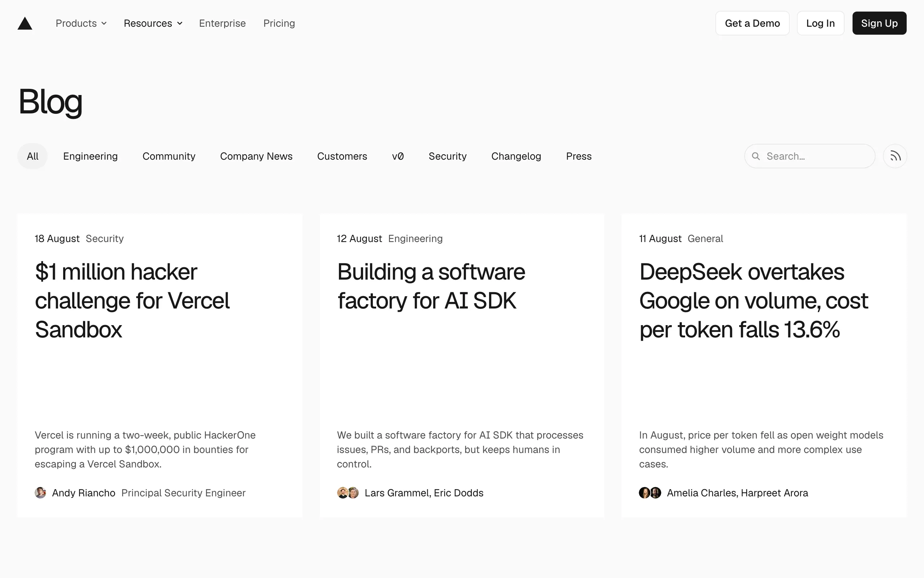Focus the blog Search field
The width and height of the screenshot is (924, 578).
click(x=810, y=156)
